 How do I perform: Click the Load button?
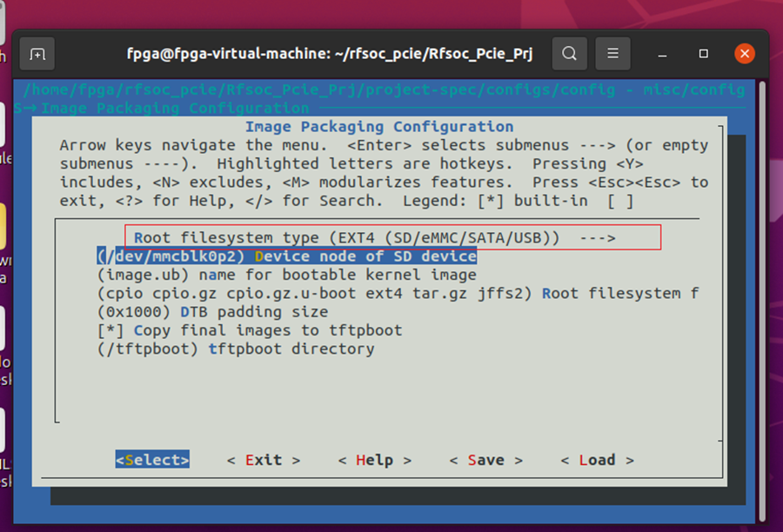coord(597,460)
